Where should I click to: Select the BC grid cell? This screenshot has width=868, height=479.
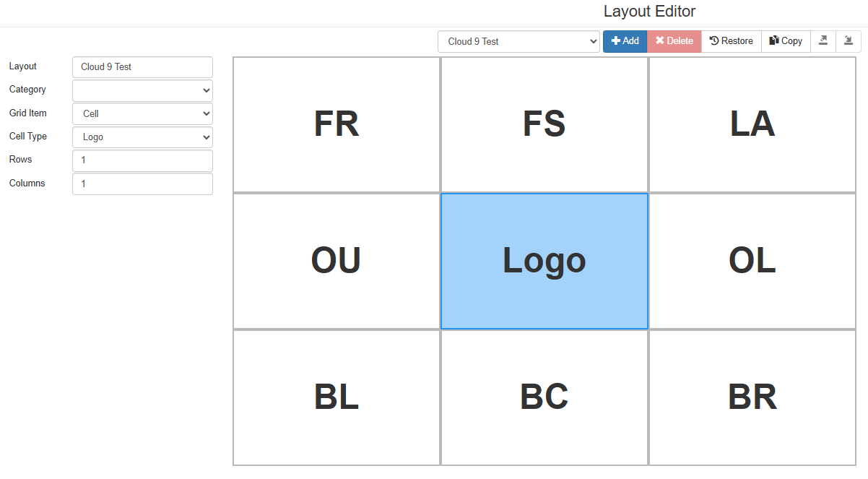tap(544, 397)
